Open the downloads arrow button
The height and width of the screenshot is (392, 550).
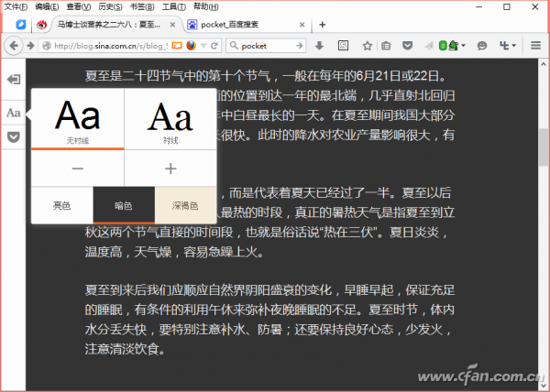pyautogui.click(x=319, y=46)
